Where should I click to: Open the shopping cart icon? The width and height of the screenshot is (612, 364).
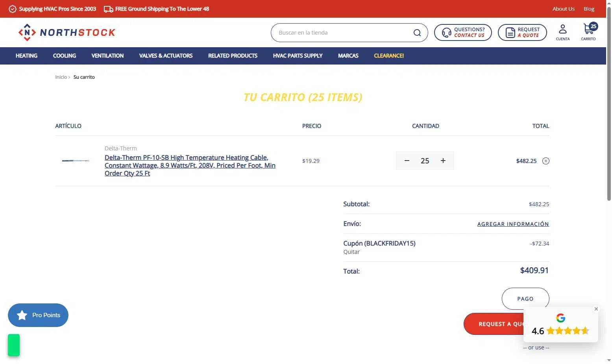589,32
